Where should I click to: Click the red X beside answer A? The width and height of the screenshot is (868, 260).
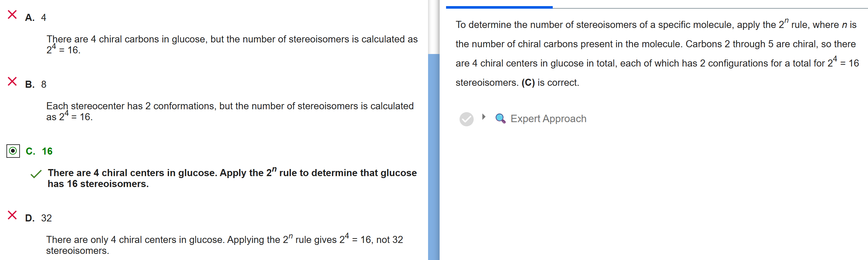tap(12, 14)
